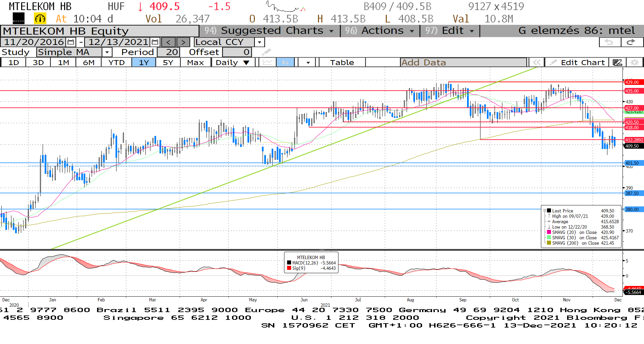This screenshot has width=644, height=344.
Task: Go to next date range arrow
Action: click(183, 42)
